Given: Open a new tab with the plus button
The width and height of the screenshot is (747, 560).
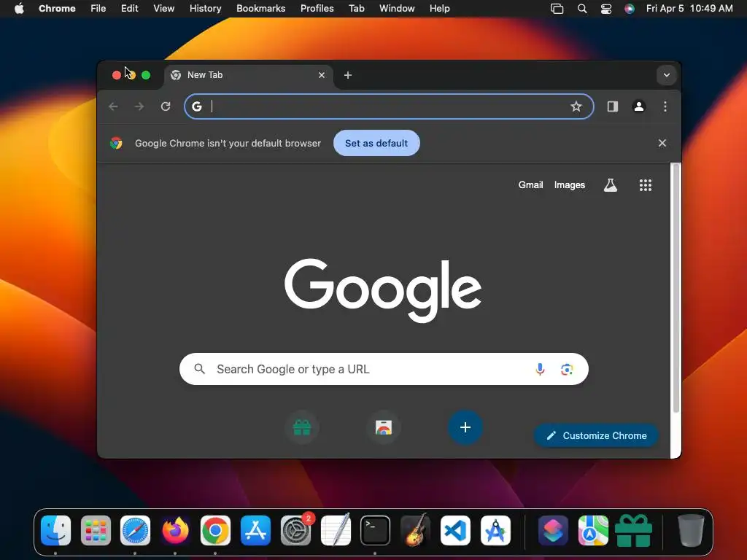Looking at the screenshot, I should pos(348,75).
